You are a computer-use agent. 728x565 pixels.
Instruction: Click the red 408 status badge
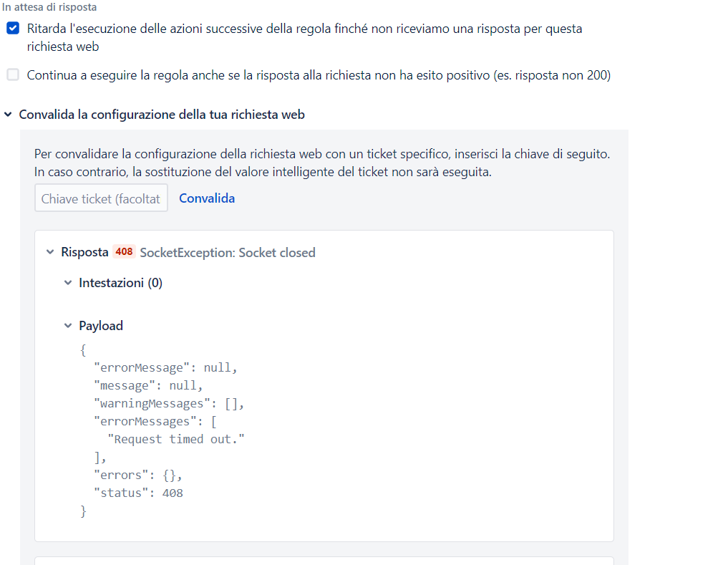[125, 251]
